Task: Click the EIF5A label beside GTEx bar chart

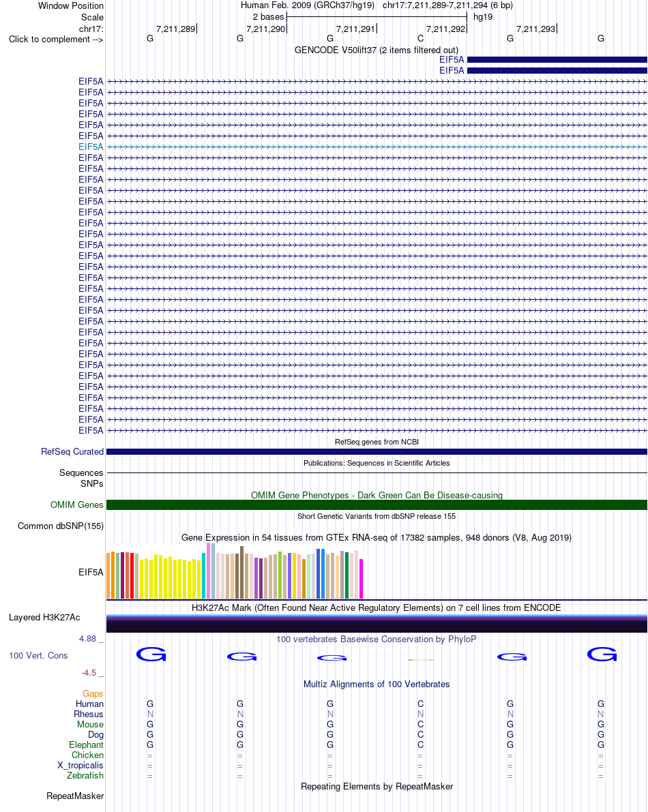Action: pyautogui.click(x=91, y=572)
